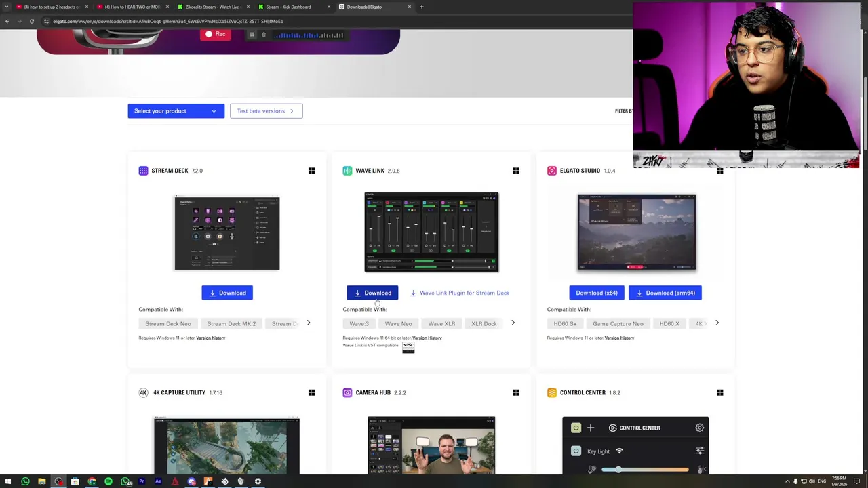Click the Camera Hub app logo icon
Viewport: 868px width, 488px height.
pyautogui.click(x=347, y=392)
